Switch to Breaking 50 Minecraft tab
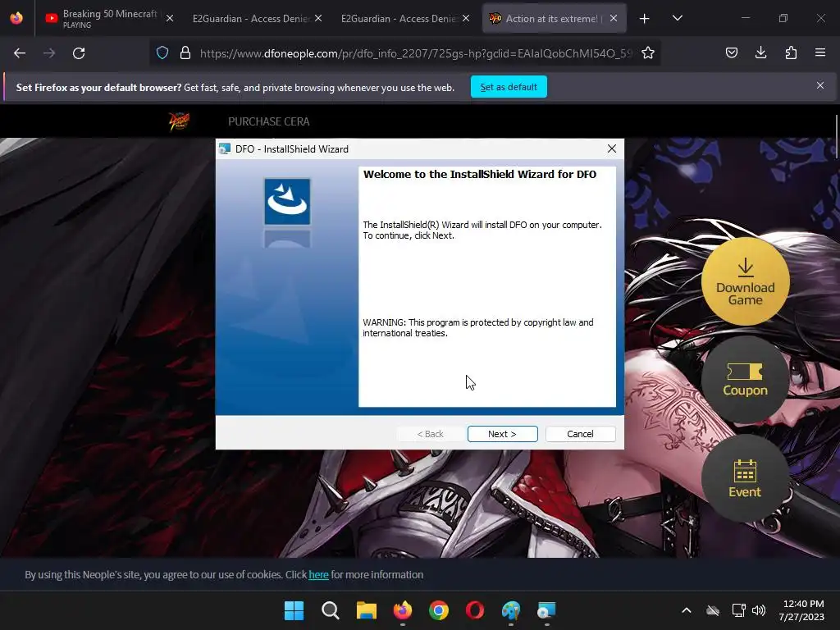The height and width of the screenshot is (630, 840). [109, 18]
